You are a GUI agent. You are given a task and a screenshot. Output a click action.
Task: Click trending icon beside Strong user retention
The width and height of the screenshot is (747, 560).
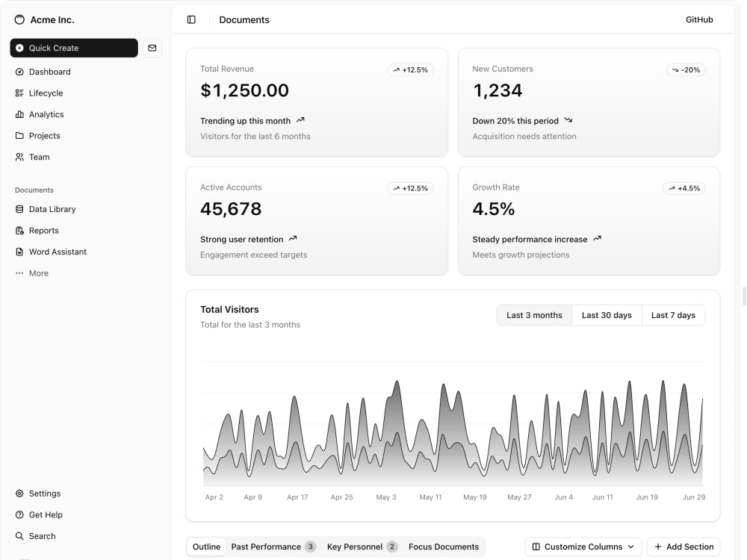[x=293, y=239]
